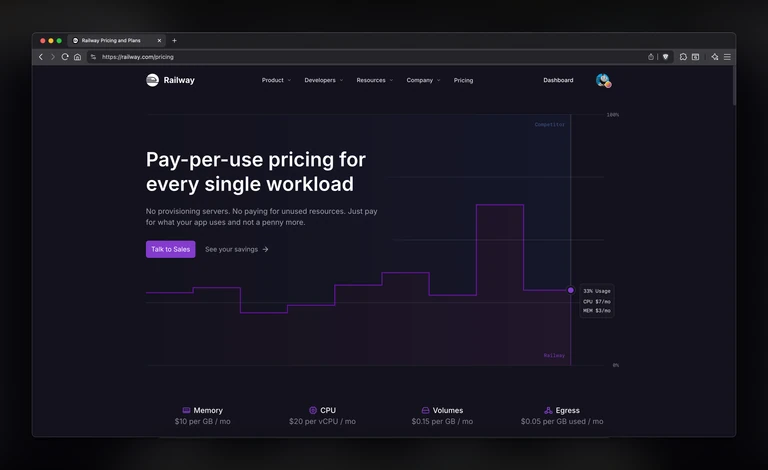This screenshot has height=470, width=768.
Task: Click the Egress icon in pricing row
Action: click(x=548, y=410)
